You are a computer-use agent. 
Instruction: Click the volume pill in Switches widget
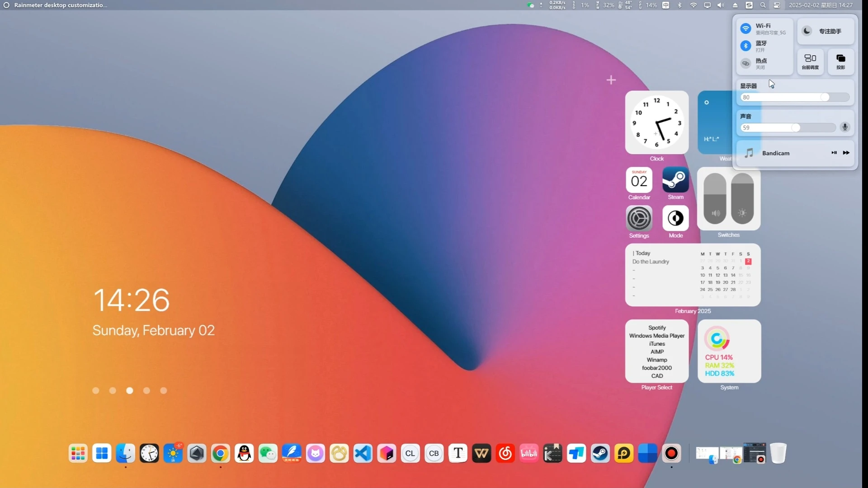(x=715, y=198)
